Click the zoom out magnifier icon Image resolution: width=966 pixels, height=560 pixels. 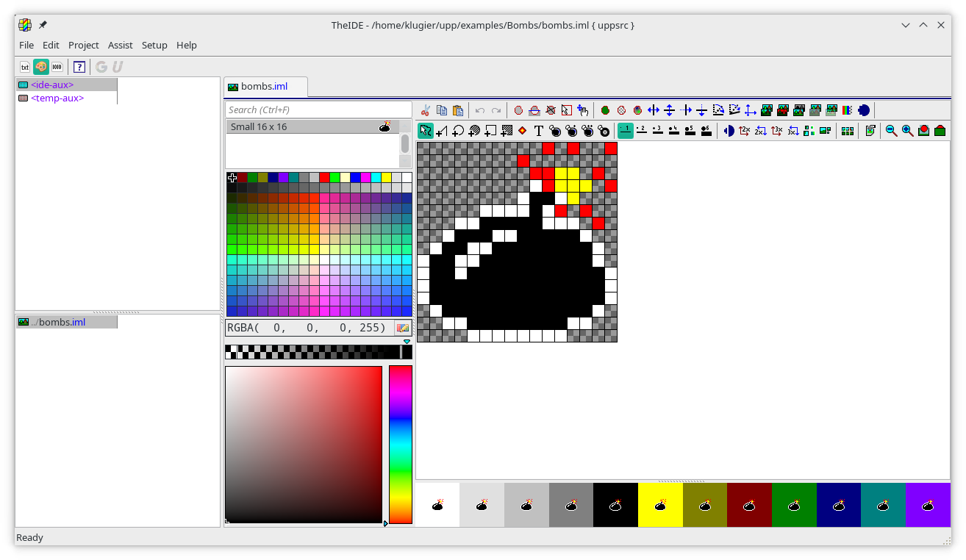point(891,131)
